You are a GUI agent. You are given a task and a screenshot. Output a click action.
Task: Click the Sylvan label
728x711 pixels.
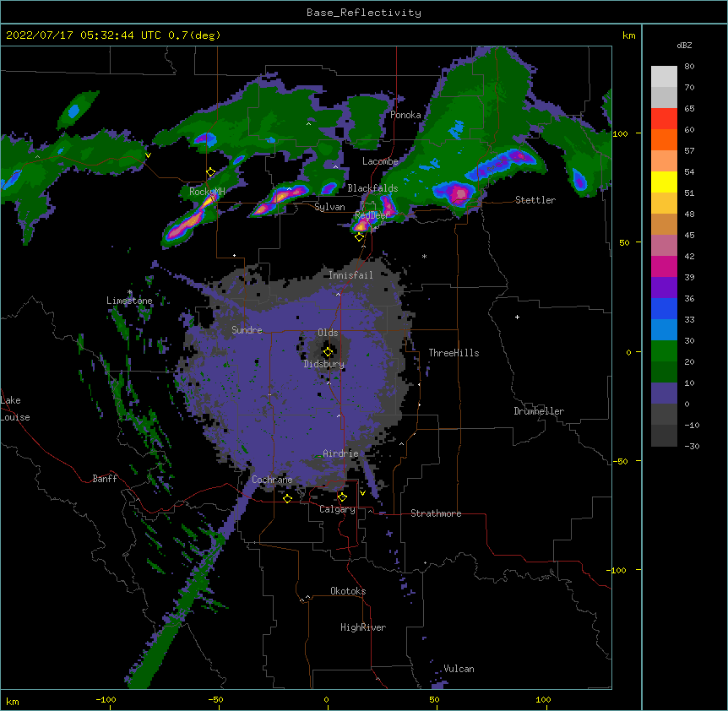click(329, 207)
